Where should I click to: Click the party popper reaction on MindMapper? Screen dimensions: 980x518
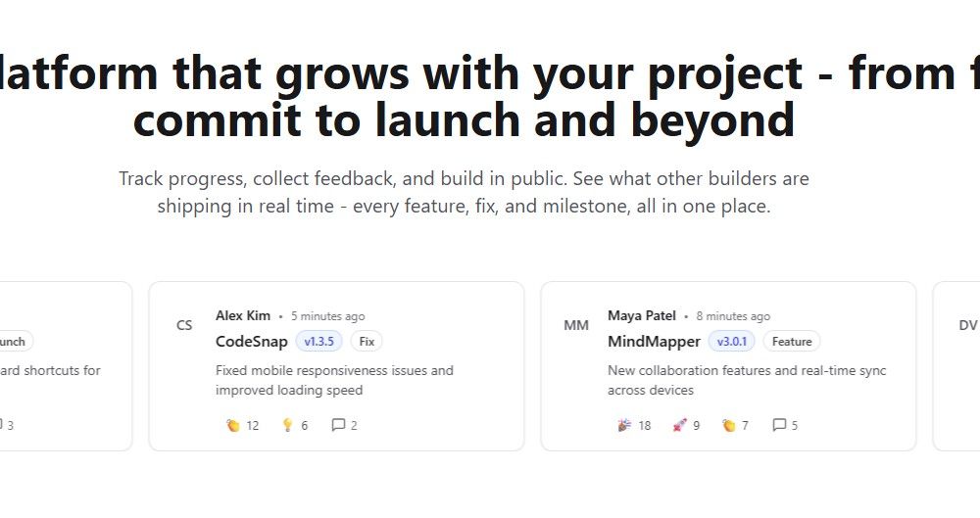pos(625,425)
